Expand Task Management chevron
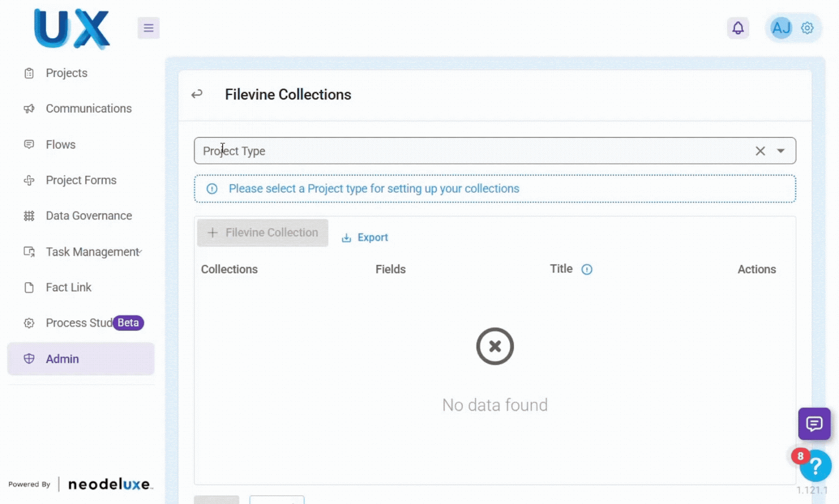Viewport: 839px width, 504px height. pyautogui.click(x=141, y=251)
